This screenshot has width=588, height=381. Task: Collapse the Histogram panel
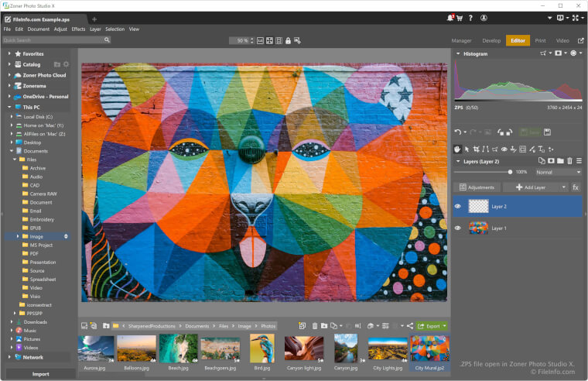(458, 54)
